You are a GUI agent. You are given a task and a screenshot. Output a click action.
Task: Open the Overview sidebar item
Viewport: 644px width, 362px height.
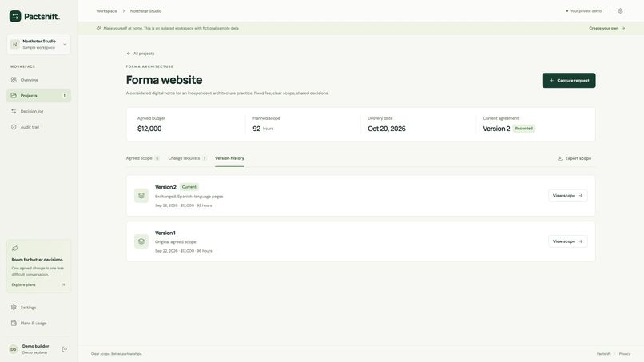point(38,80)
